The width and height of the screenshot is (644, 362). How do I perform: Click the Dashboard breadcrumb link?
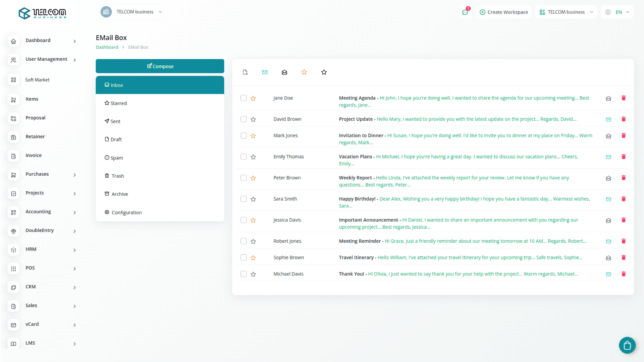pos(107,47)
